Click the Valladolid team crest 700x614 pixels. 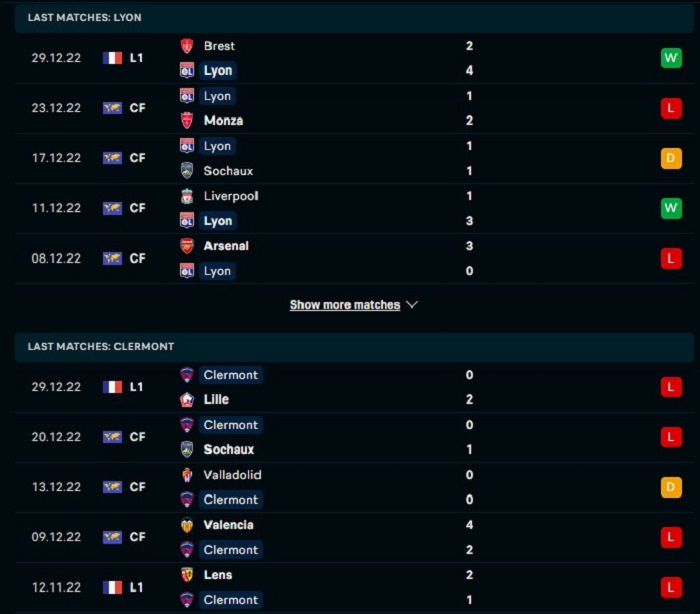click(187, 474)
